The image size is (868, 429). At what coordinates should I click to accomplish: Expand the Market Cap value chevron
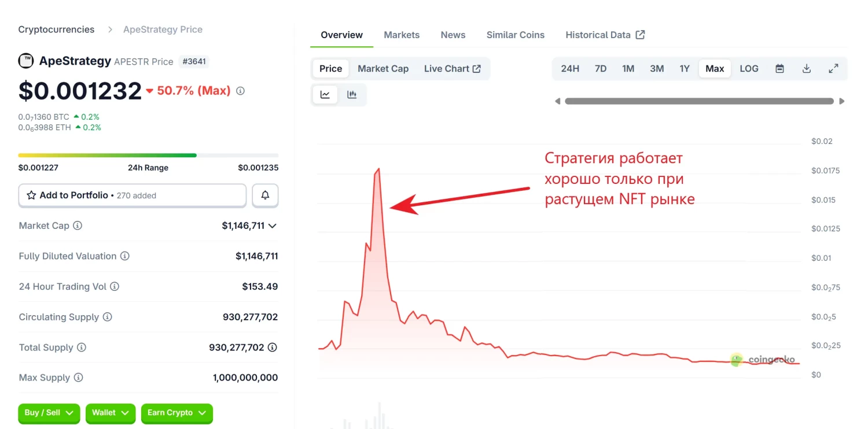[273, 226]
